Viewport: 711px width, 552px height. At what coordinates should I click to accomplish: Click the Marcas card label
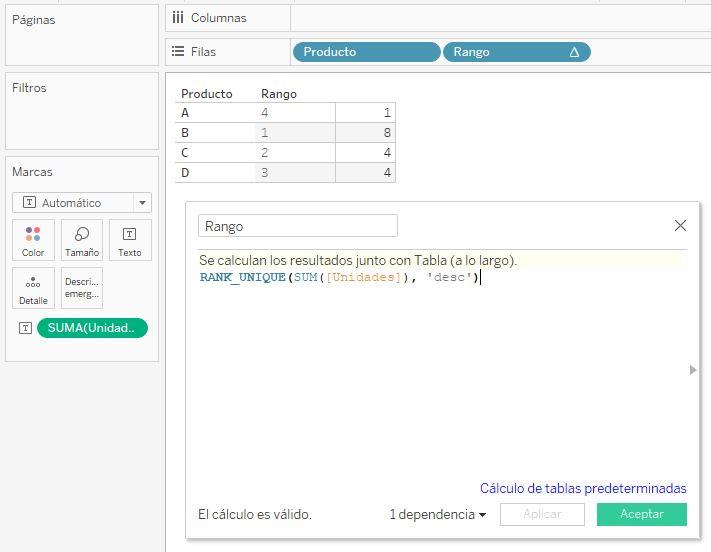pos(32,172)
